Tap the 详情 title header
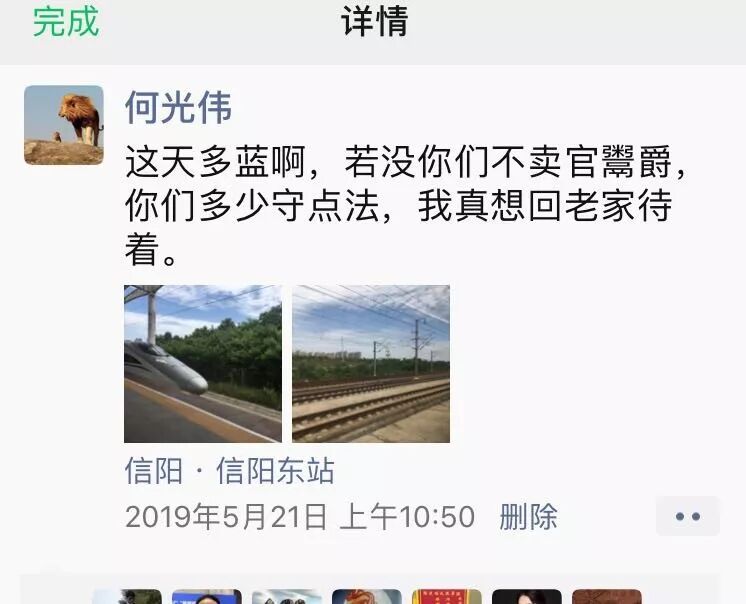This screenshot has height=604, width=746. pyautogui.click(x=374, y=22)
